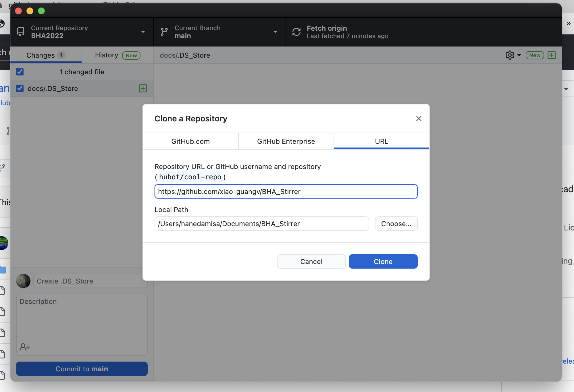Click the docs/.DS_Store file row
The height and width of the screenshot is (392, 574).
click(x=82, y=88)
